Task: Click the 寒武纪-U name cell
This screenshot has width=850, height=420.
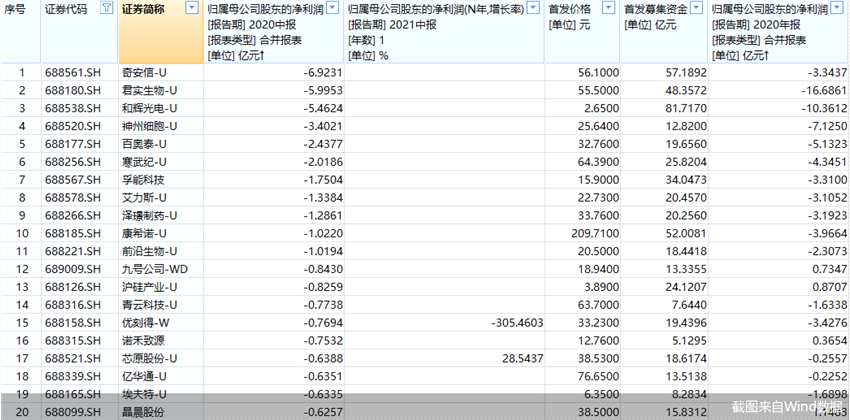Action: click(145, 162)
